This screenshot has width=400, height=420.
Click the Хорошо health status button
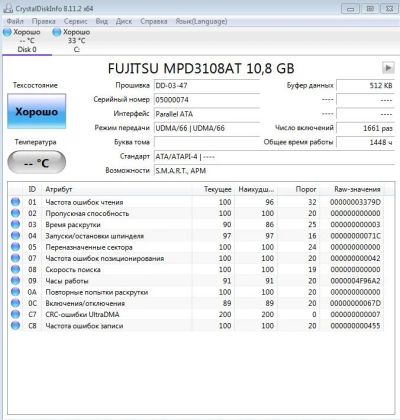(37, 111)
